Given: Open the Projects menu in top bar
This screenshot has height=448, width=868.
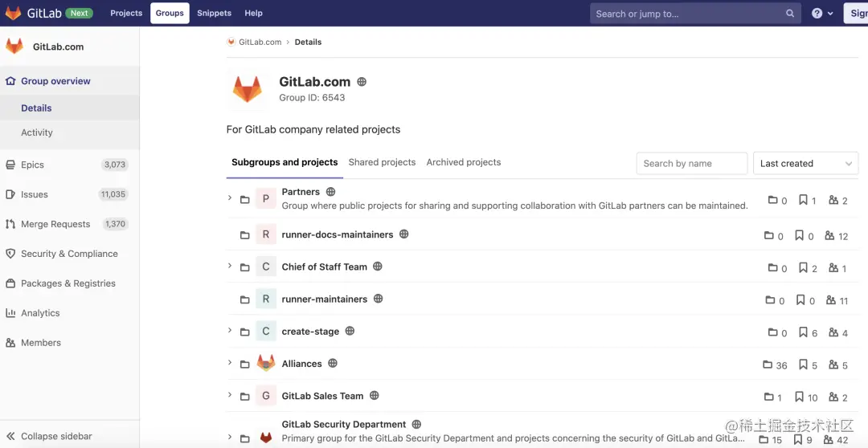Looking at the screenshot, I should click(126, 13).
